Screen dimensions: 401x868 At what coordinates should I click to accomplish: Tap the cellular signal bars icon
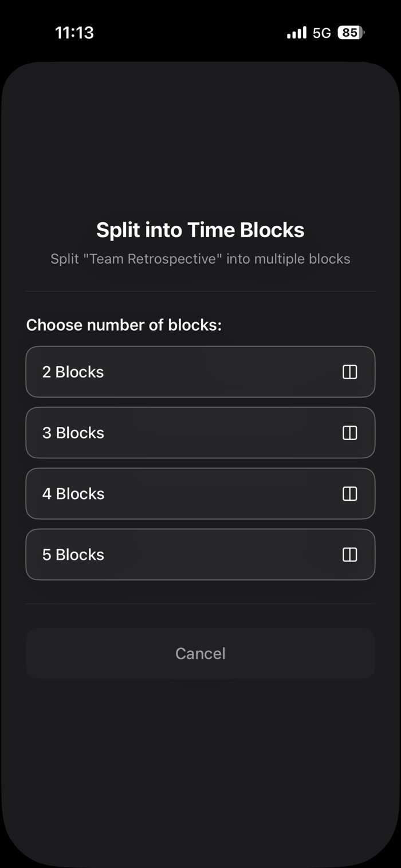click(x=296, y=33)
